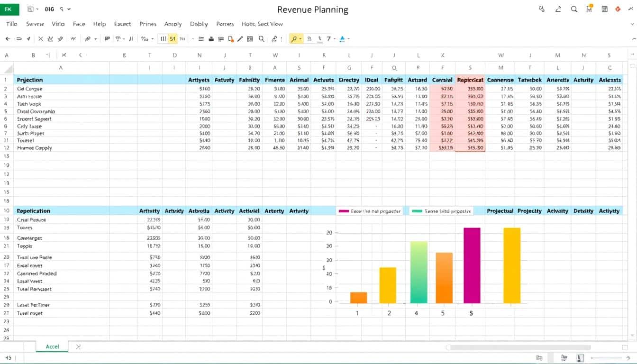Collapse the toolbar with the up chevron
The width and height of the screenshot is (637, 364).
pyautogui.click(x=634, y=39)
